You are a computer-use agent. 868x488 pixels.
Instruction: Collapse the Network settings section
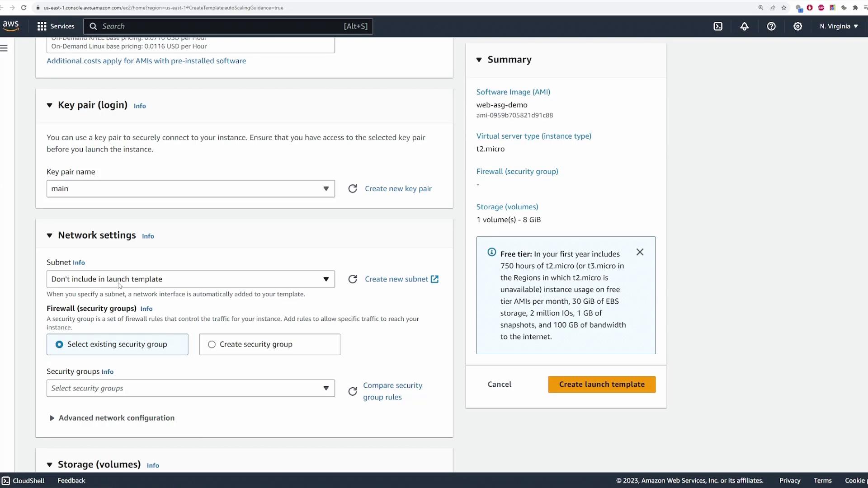50,235
